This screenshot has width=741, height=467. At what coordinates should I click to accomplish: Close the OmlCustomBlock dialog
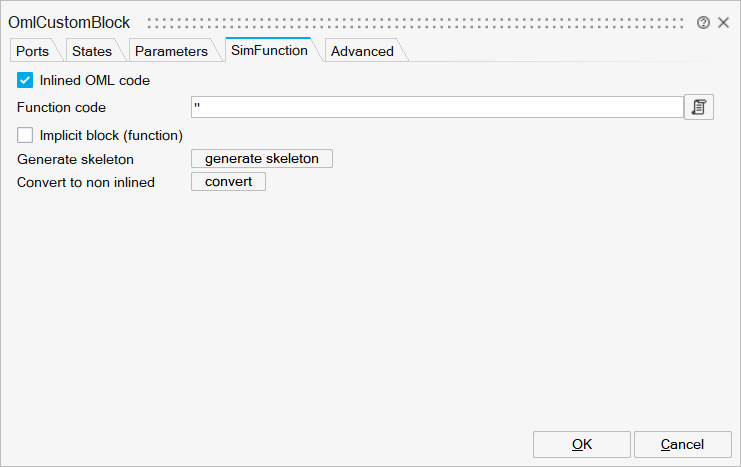[723, 22]
